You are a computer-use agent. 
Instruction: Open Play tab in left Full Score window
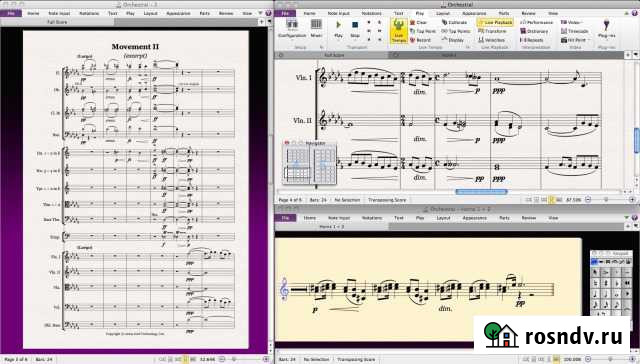(x=130, y=13)
